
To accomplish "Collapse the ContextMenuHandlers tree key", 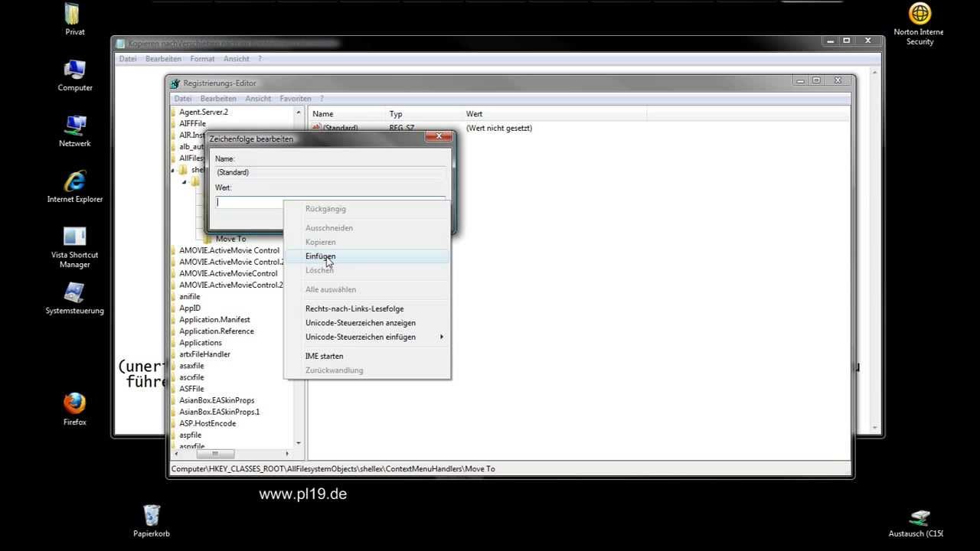I will [x=185, y=181].
